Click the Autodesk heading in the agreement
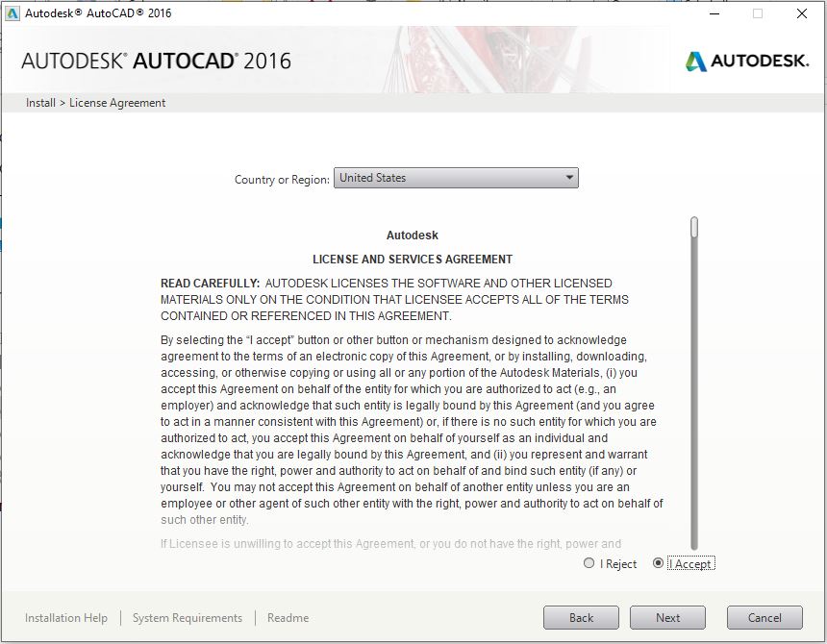 pos(412,235)
